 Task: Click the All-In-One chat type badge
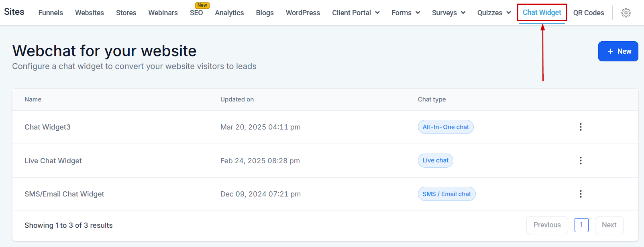click(445, 127)
